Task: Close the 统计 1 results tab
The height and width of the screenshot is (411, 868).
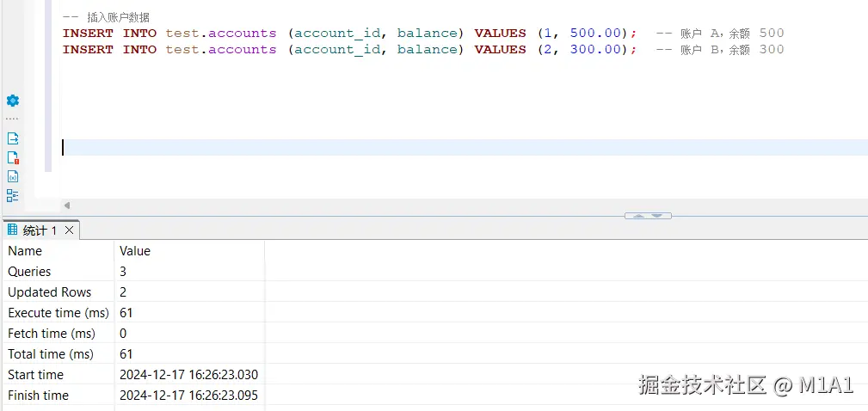Action: click(x=69, y=230)
